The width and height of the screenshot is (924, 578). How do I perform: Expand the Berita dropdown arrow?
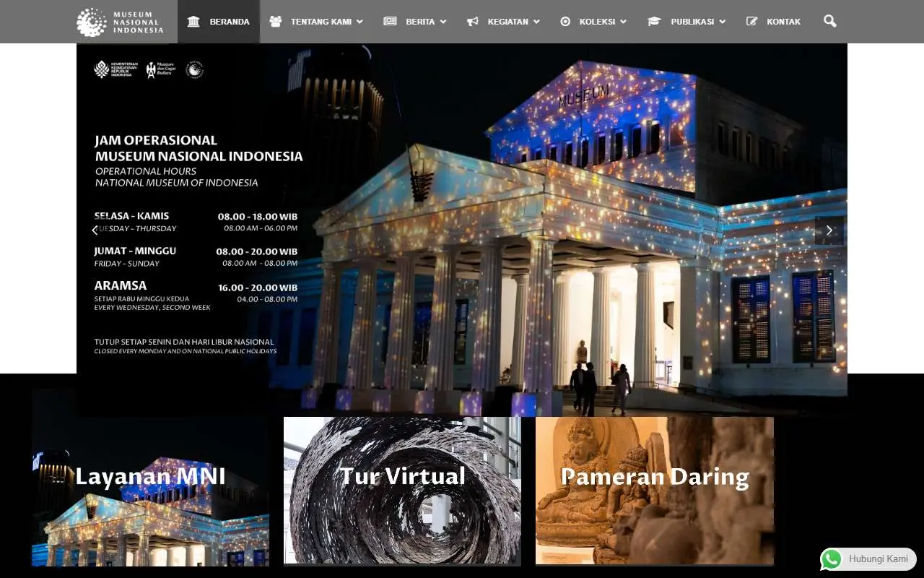[x=443, y=22]
